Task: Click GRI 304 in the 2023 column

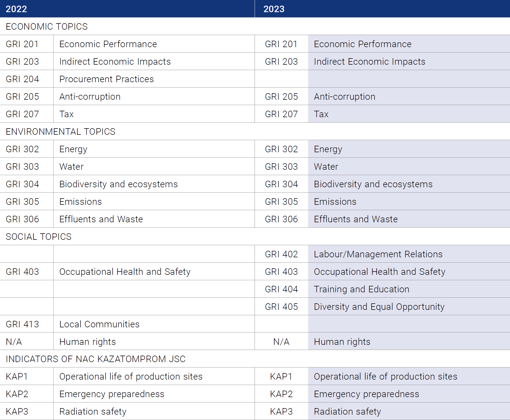Action: (282, 184)
